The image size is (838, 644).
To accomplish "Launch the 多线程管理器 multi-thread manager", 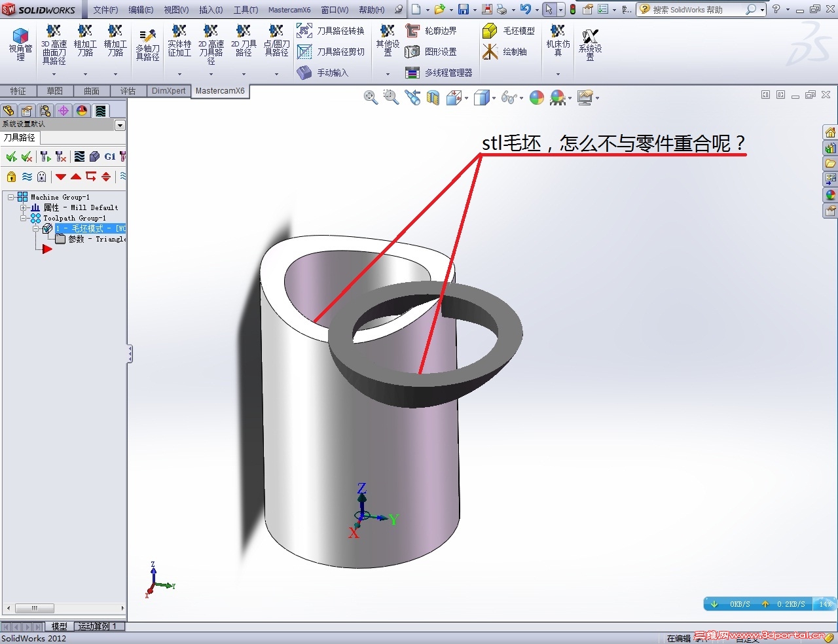I will point(439,73).
